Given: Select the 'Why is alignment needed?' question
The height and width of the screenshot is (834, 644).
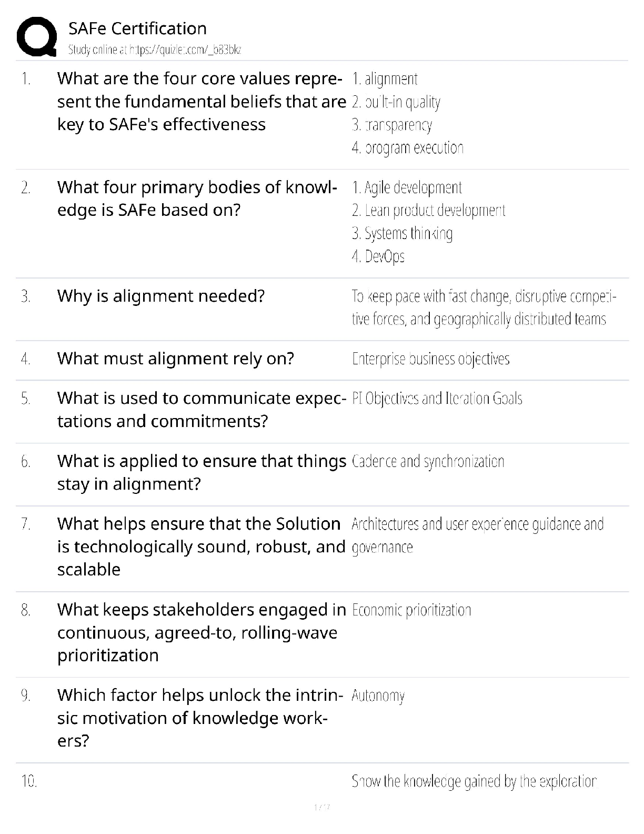Looking at the screenshot, I should [161, 296].
